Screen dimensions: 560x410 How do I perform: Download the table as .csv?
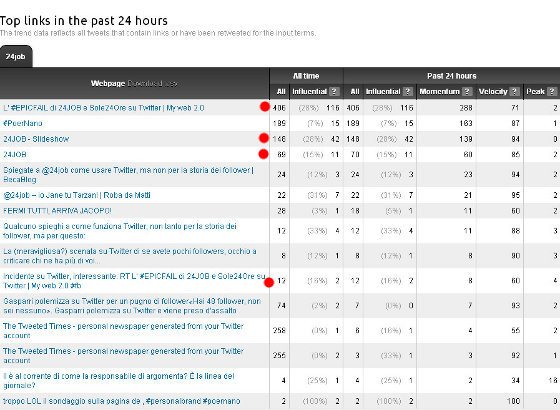[x=152, y=84]
